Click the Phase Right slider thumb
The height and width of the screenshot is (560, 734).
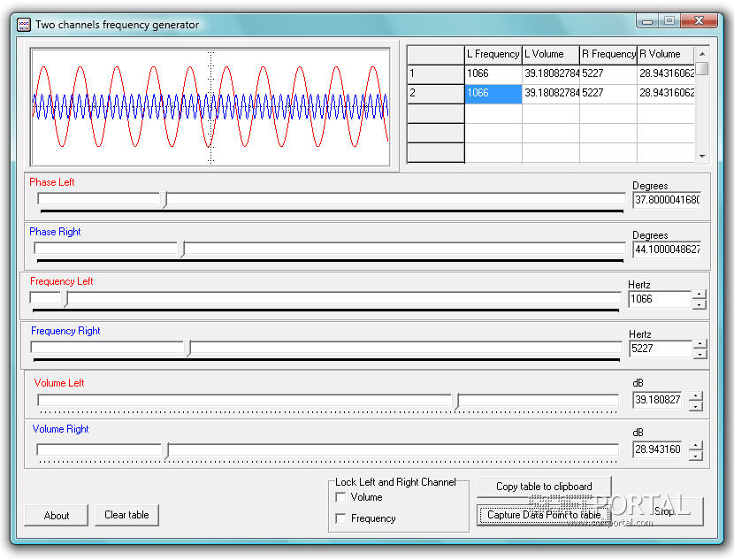(x=182, y=249)
